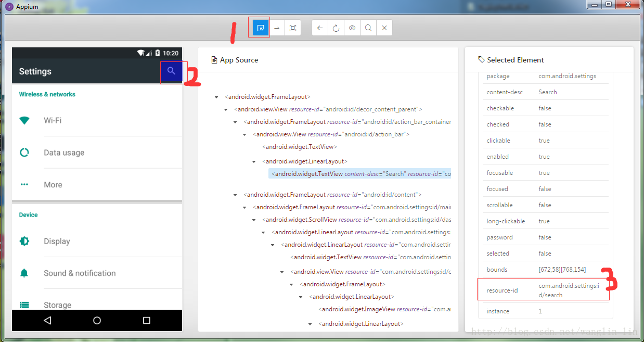
Task: Open Search for element tool
Action: point(368,28)
